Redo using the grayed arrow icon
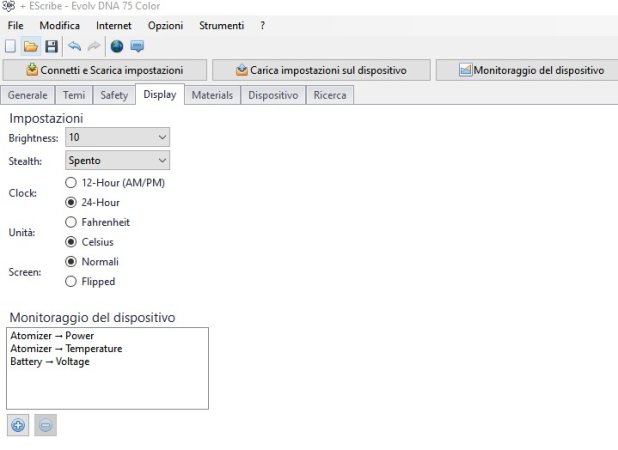 [x=94, y=46]
